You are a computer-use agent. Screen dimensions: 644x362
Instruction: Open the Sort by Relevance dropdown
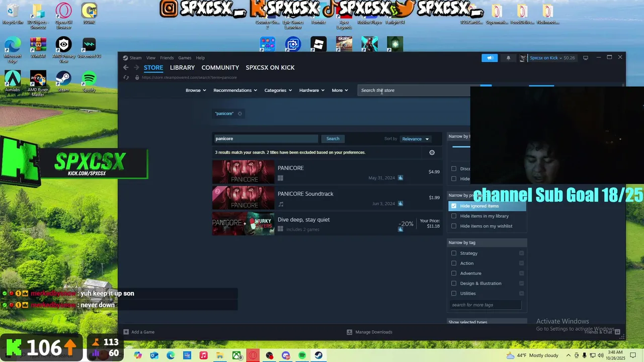click(416, 139)
